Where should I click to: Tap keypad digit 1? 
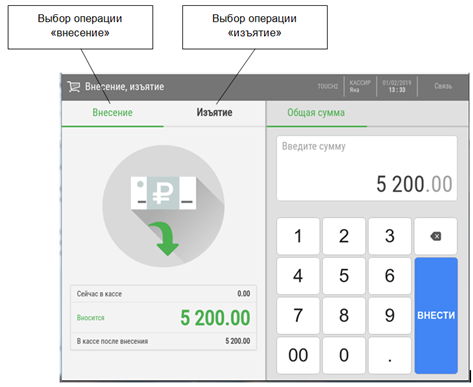click(x=298, y=236)
